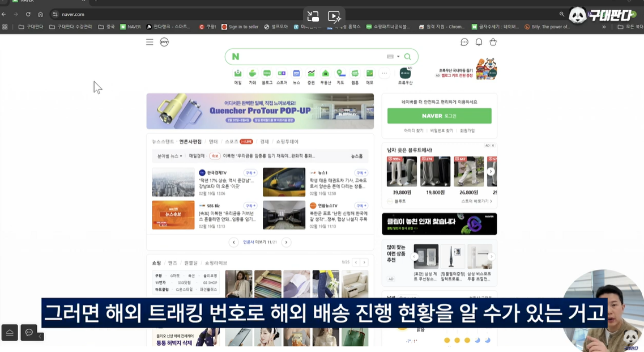Open the 뉴스 shortcut icon
Viewport: 644px width, 352px height.
coord(297,73)
